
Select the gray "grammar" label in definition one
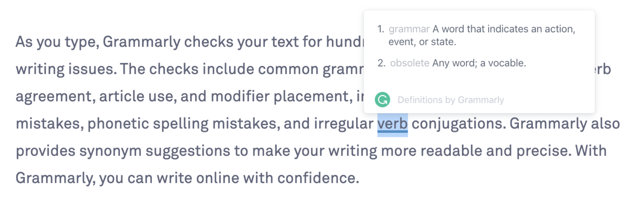409,29
